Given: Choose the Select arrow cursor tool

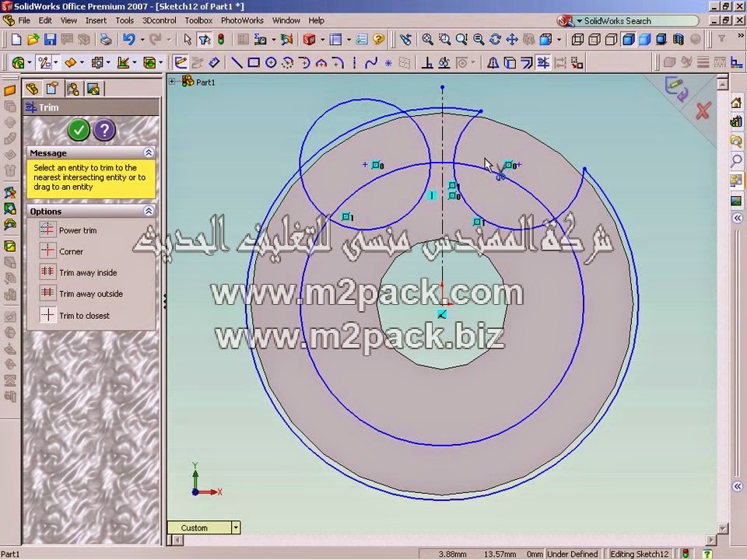Looking at the screenshot, I should click(x=188, y=40).
